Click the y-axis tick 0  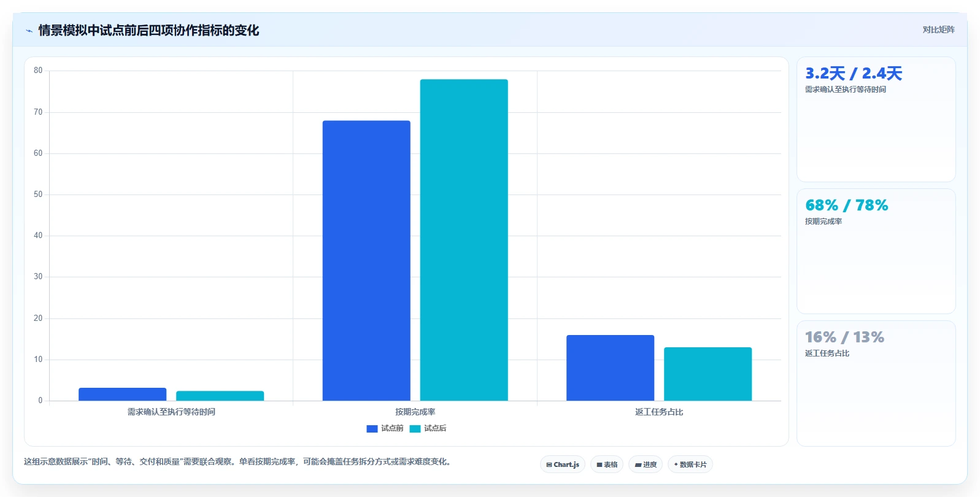pyautogui.click(x=41, y=401)
